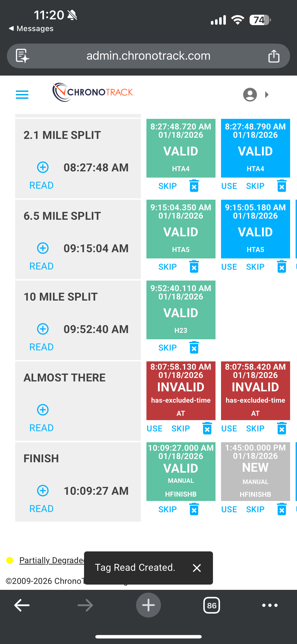Image resolution: width=297 pixels, height=644 pixels.
Task: Select the green 10:09:27.000 AM VALID tile
Action: [181, 471]
